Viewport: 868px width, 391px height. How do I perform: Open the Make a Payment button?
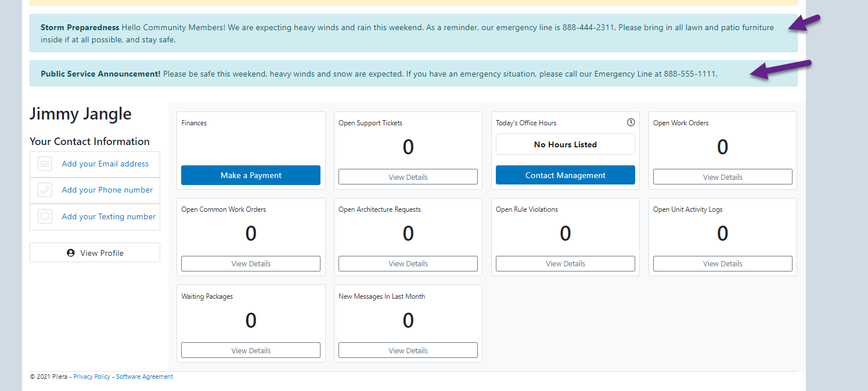(x=251, y=175)
